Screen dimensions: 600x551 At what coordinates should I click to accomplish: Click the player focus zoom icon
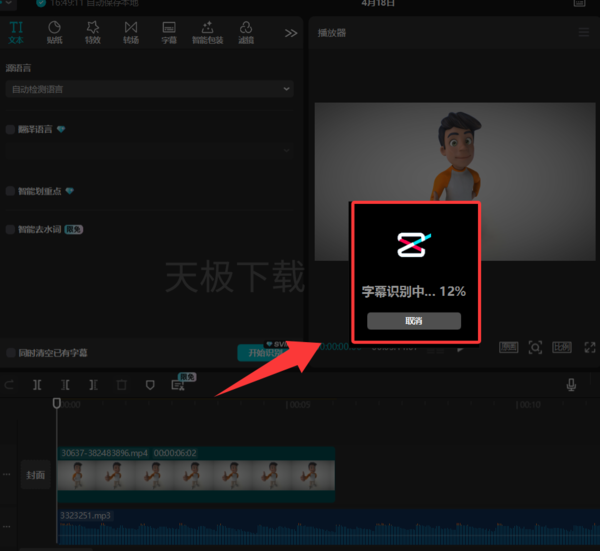(535, 347)
